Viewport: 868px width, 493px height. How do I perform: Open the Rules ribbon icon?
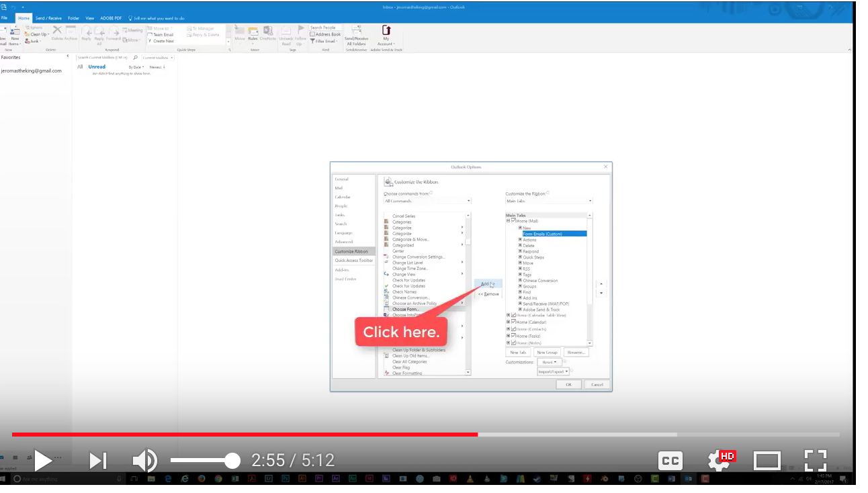tap(253, 34)
